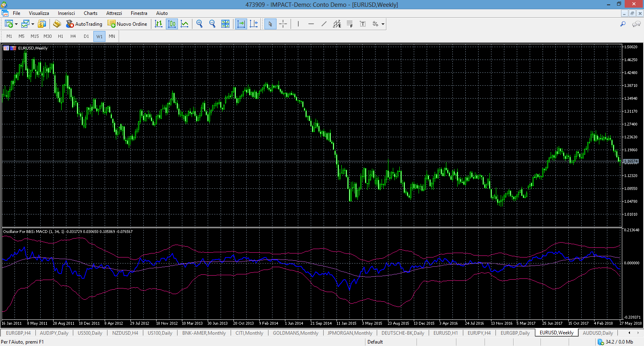Open Market Watch with the dollar icon

pos(42,24)
